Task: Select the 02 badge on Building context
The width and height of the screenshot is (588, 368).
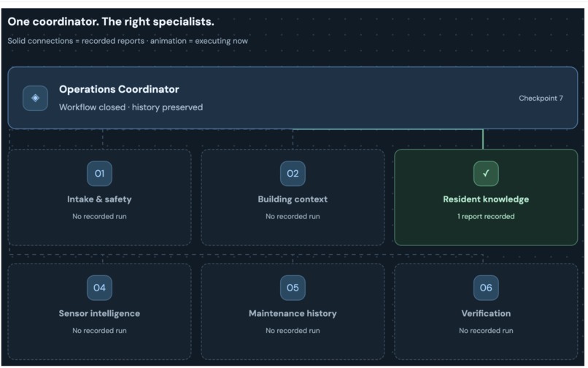Action: pos(293,174)
